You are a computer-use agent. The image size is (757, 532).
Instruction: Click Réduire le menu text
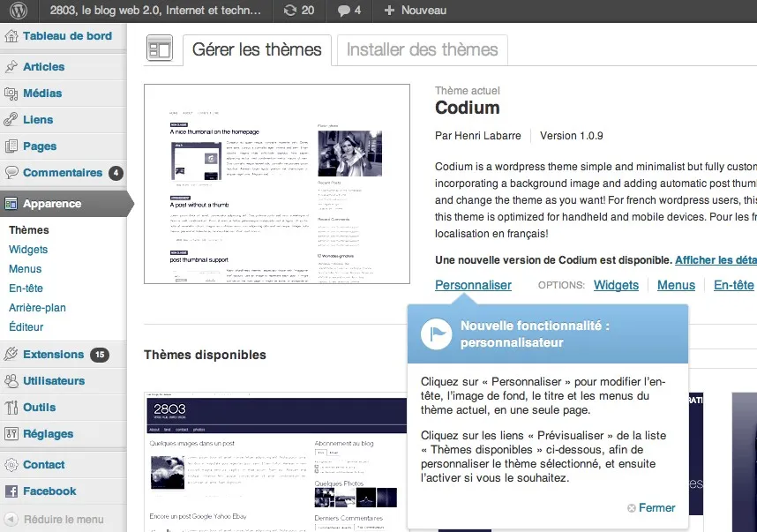pyautogui.click(x=64, y=520)
